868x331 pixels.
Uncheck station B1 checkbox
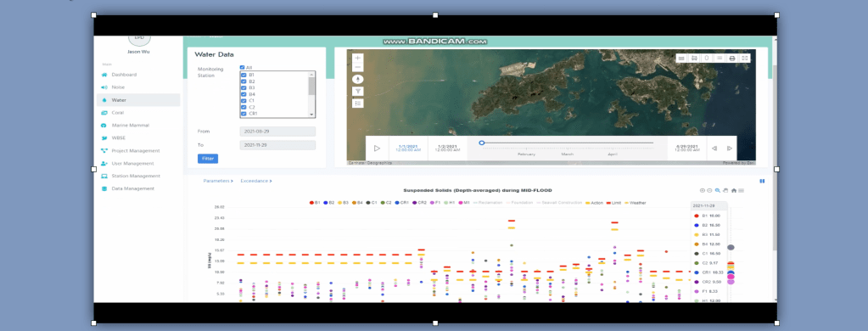pyautogui.click(x=244, y=75)
